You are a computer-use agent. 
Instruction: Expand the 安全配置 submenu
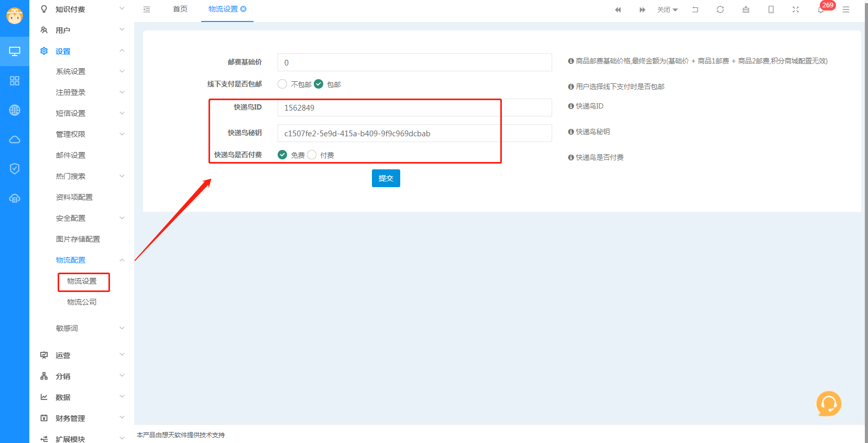[x=122, y=218]
